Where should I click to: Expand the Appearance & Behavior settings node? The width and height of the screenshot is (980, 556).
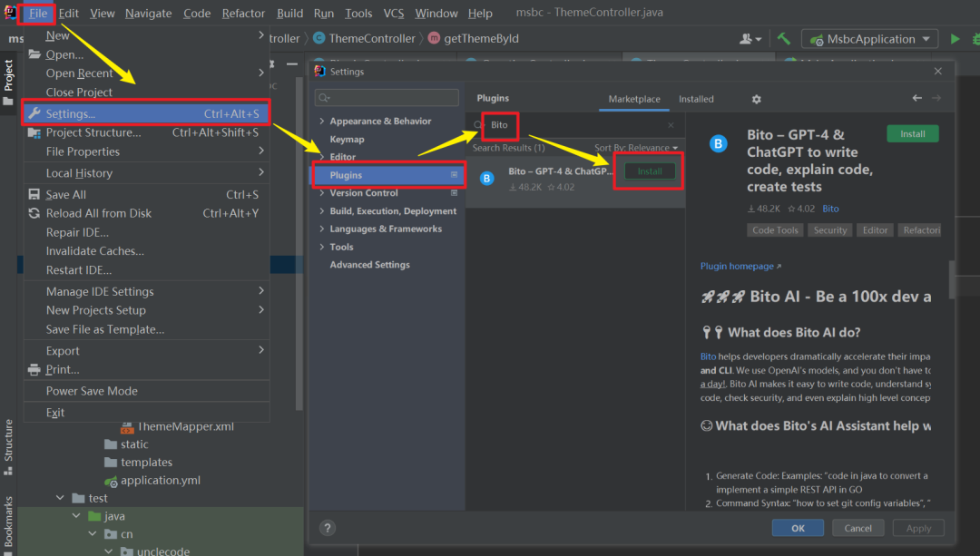click(322, 122)
